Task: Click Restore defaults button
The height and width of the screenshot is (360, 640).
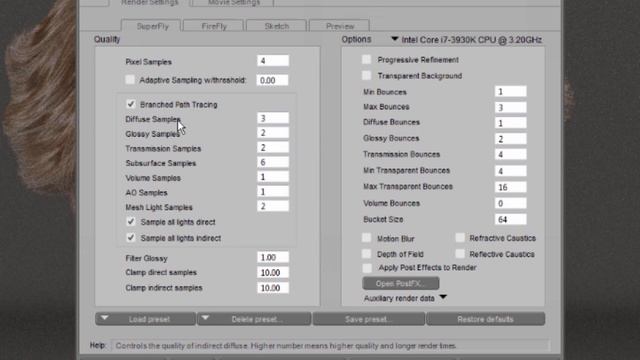Action: (485, 319)
